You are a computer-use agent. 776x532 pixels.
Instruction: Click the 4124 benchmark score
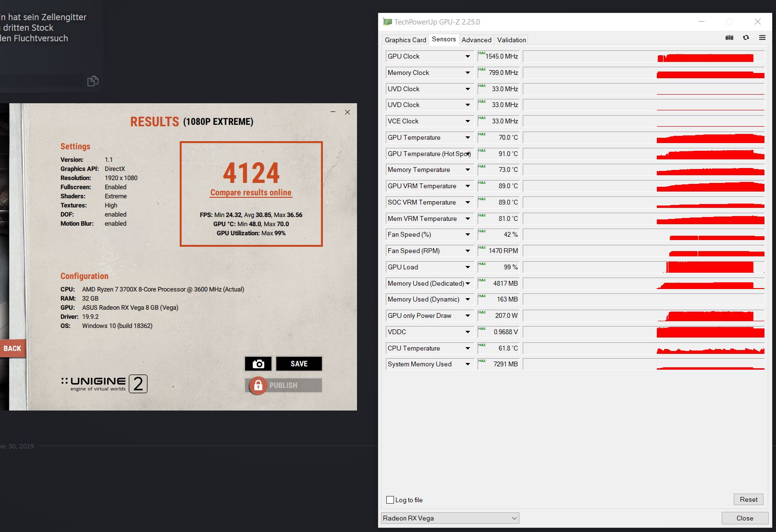pos(251,173)
